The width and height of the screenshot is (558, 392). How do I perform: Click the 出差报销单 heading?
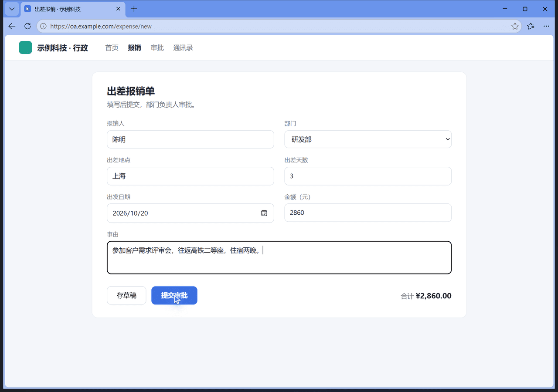click(x=131, y=91)
